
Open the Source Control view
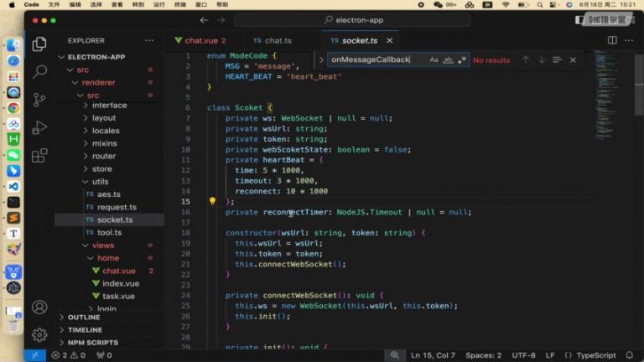pos(39,99)
